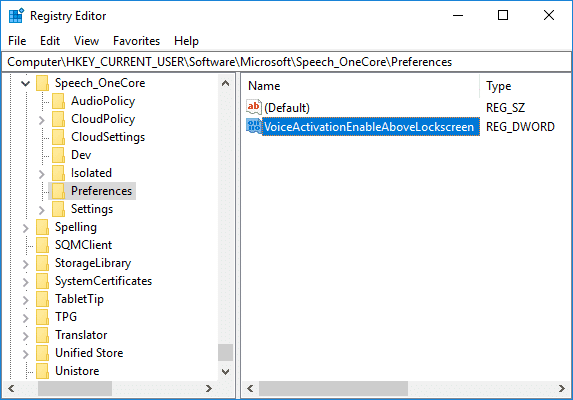573x400 pixels.
Task: Expand the Translator key
Action: pyautogui.click(x=26, y=336)
